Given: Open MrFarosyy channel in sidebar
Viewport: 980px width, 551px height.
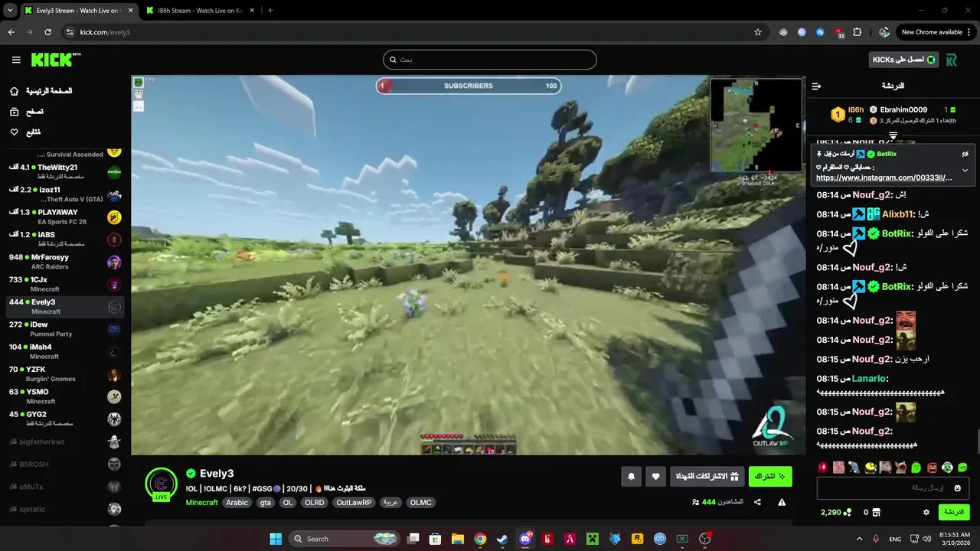Looking at the screenshot, I should [x=64, y=262].
